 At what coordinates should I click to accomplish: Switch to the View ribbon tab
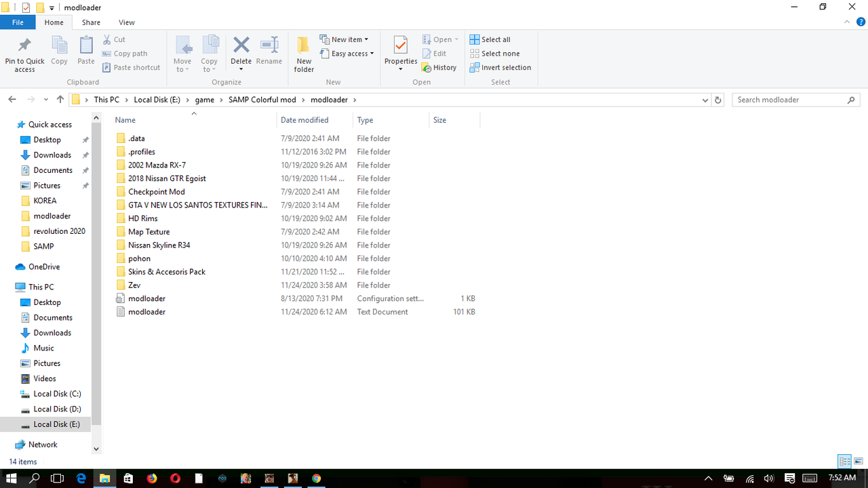click(126, 22)
